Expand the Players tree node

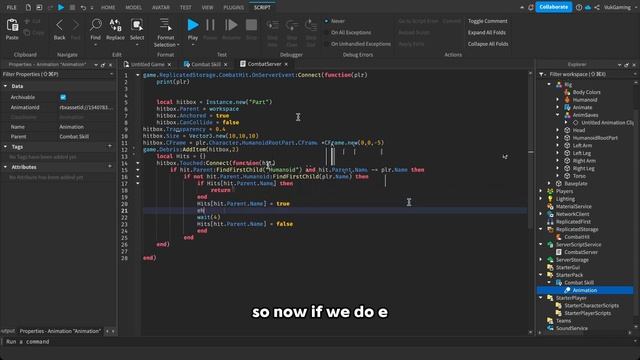541,191
